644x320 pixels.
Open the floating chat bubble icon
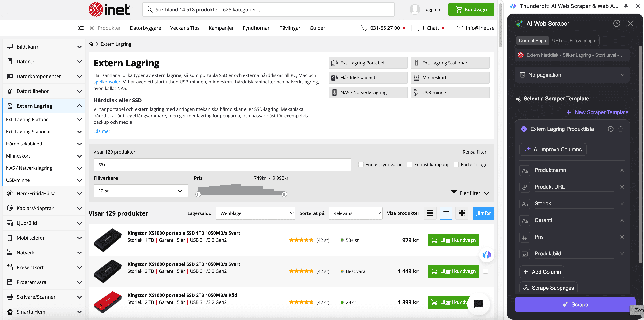[x=478, y=304]
